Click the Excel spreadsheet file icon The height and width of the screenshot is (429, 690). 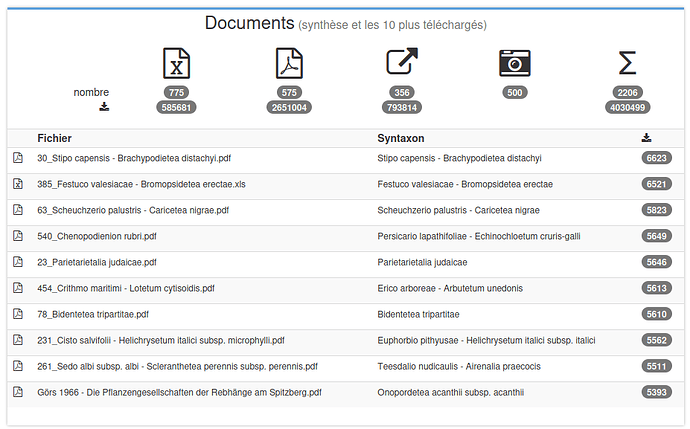pyautogui.click(x=176, y=63)
